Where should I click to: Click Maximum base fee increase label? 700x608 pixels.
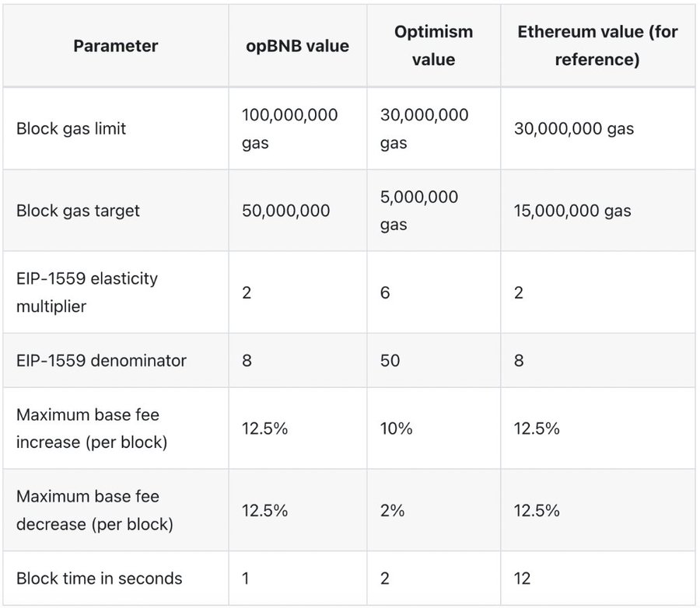coord(92,428)
